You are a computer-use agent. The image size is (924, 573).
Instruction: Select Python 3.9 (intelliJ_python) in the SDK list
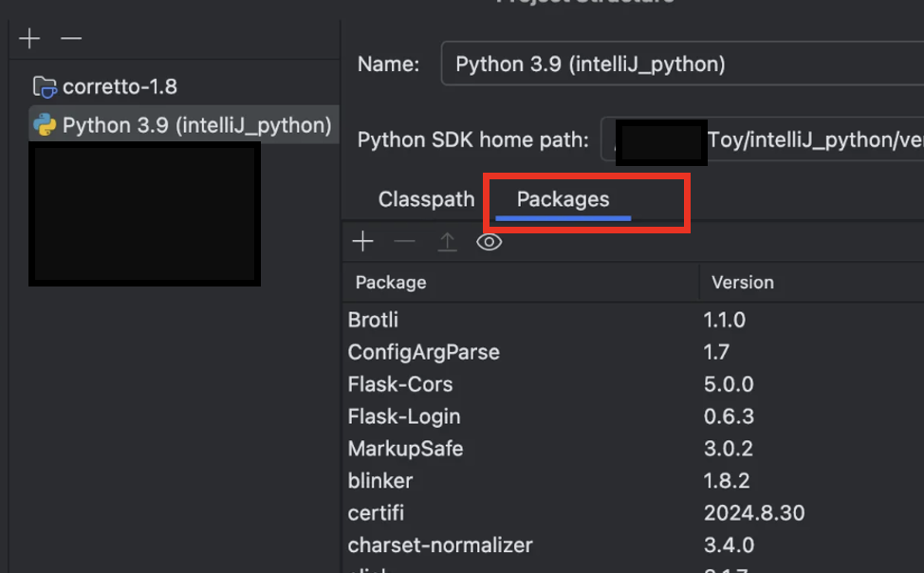click(x=184, y=125)
